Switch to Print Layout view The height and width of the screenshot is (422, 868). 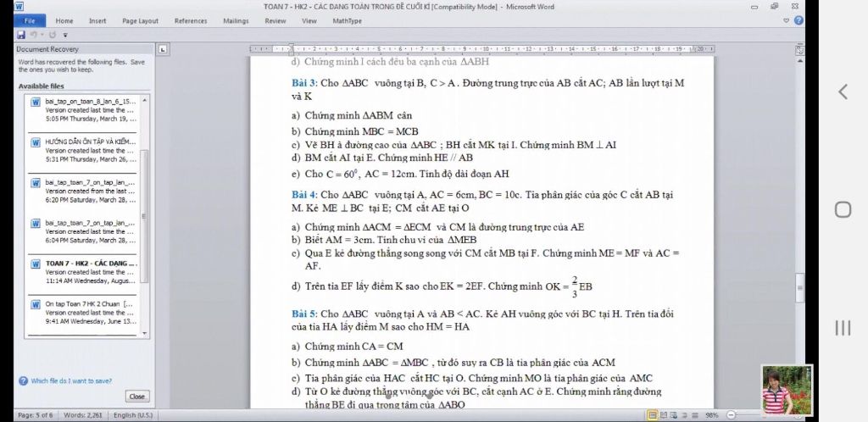[x=654, y=415]
